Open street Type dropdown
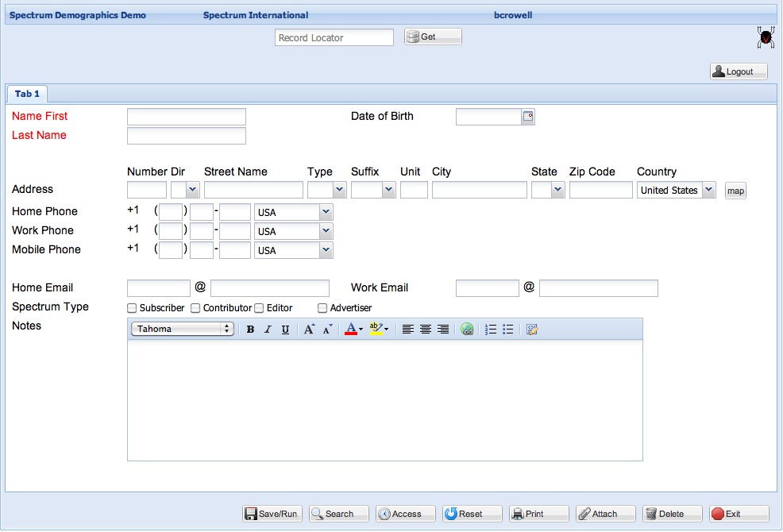Image resolution: width=783 pixels, height=532 pixels. 339,190
